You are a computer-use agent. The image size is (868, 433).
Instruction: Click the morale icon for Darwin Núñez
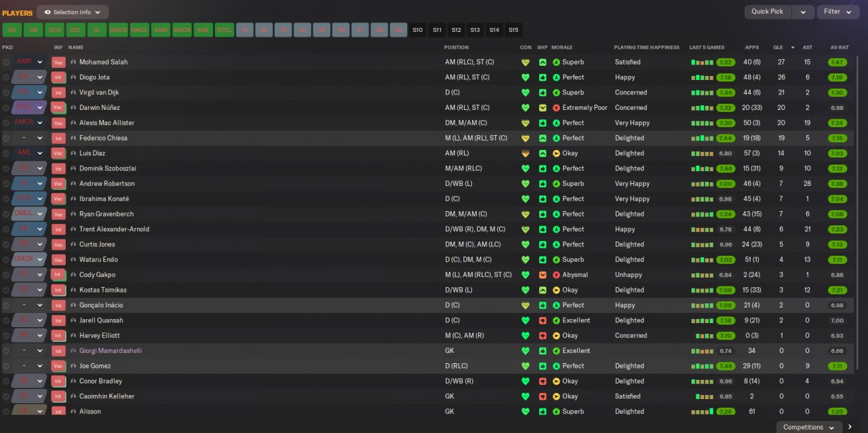[x=556, y=107]
